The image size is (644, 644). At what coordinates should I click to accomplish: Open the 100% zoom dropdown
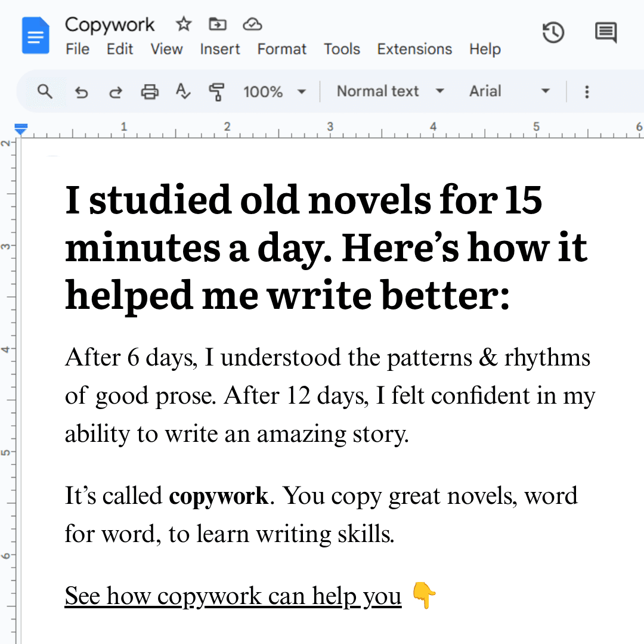(274, 92)
